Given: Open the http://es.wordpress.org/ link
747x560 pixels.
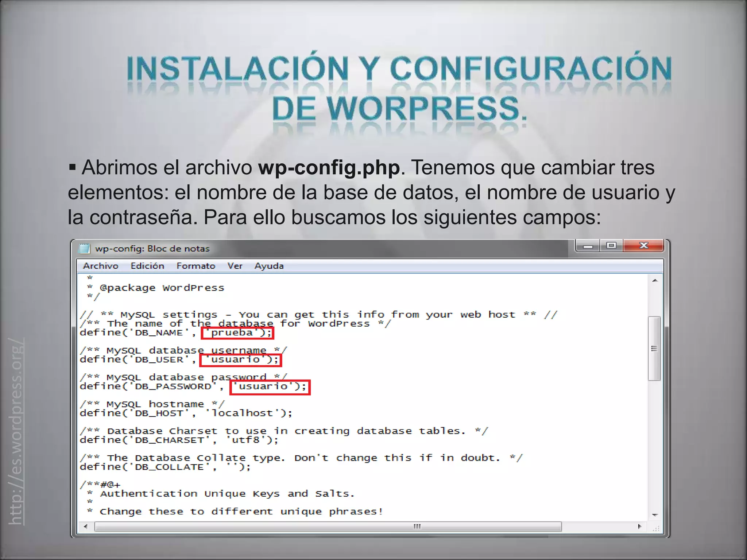Looking at the screenshot, I should 16,431.
